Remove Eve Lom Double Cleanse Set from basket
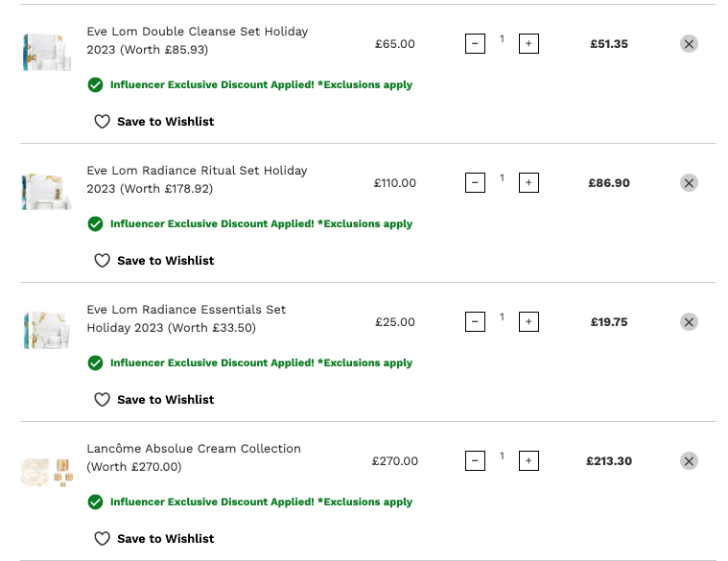 (x=689, y=43)
